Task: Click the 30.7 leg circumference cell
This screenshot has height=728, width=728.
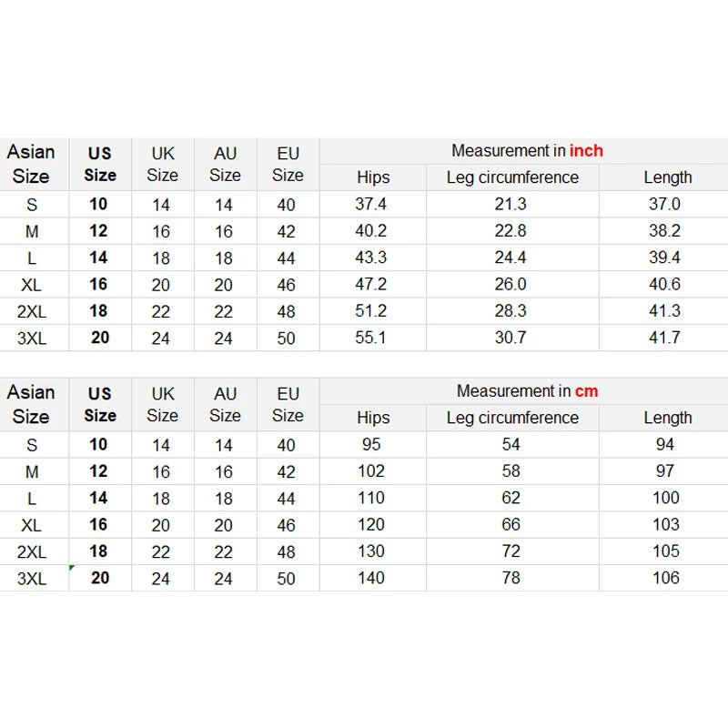Action: 511,338
